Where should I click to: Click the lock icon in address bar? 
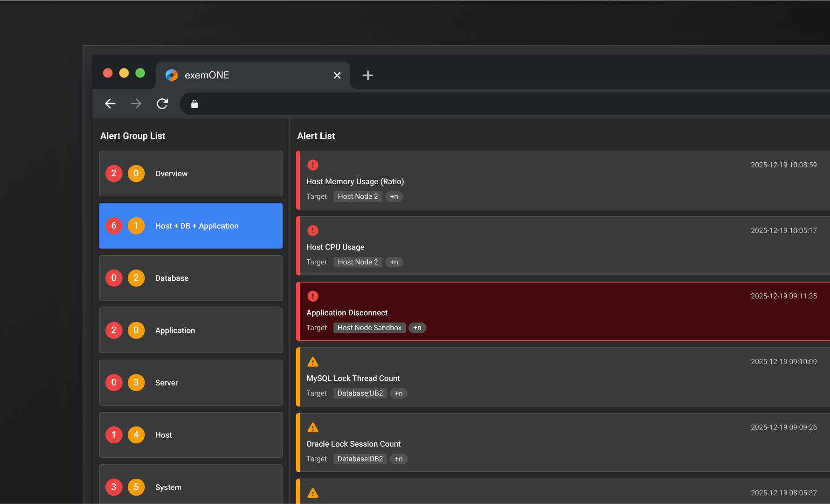click(194, 104)
